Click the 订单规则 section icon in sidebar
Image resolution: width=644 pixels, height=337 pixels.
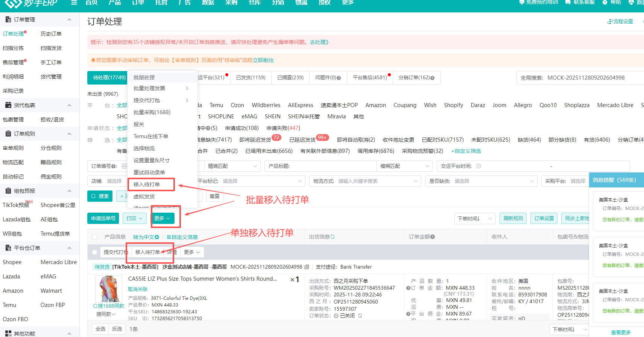click(x=8, y=134)
